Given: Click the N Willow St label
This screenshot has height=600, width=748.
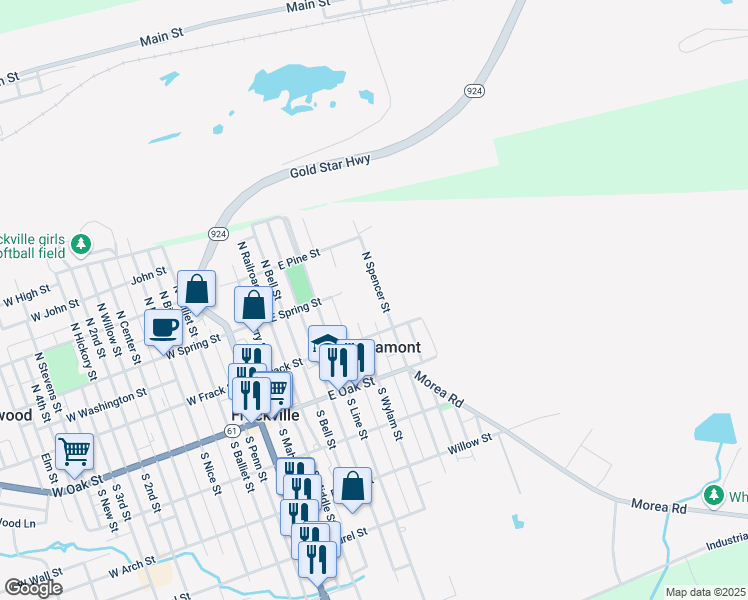Looking at the screenshot, I should pyautogui.click(x=109, y=330).
